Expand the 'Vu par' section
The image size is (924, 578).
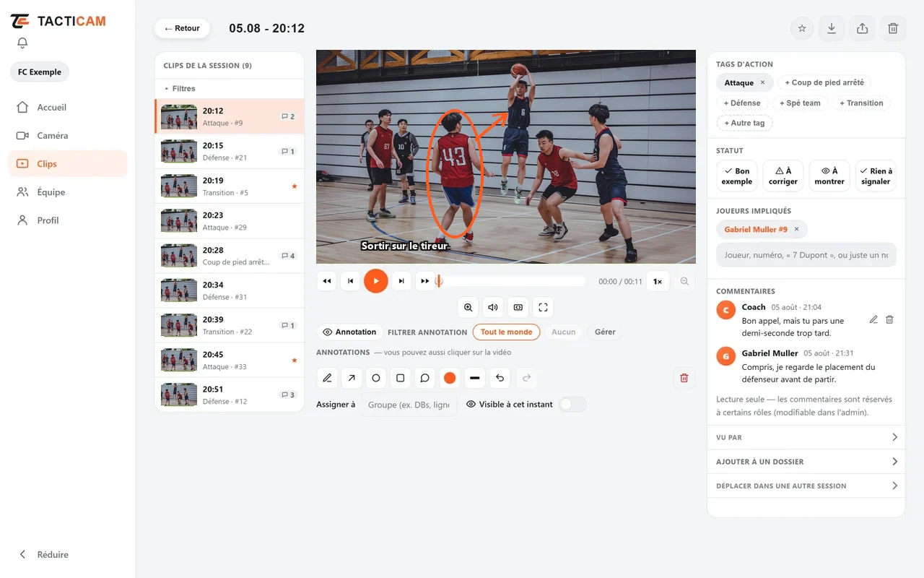click(806, 437)
